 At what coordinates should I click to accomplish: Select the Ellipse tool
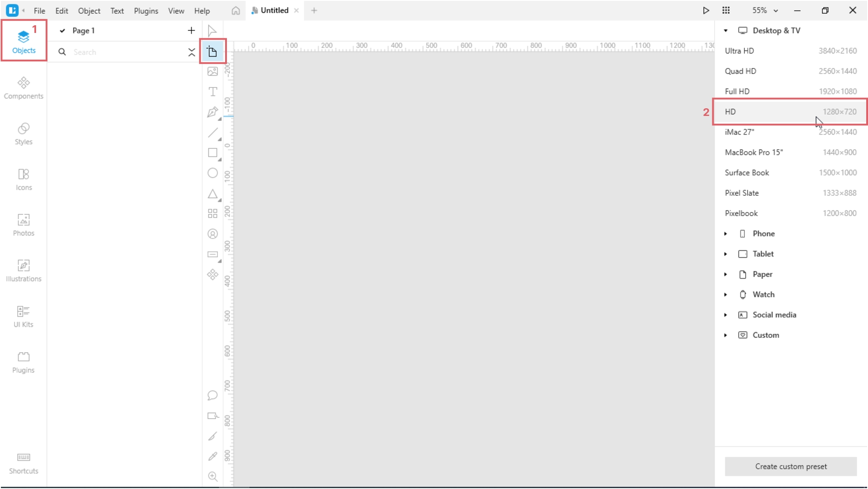coord(212,173)
